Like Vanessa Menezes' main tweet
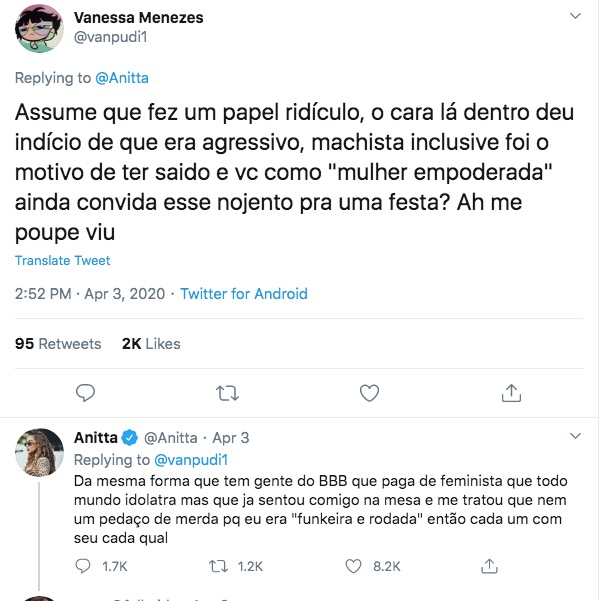The height and width of the screenshot is (601, 603). [369, 392]
